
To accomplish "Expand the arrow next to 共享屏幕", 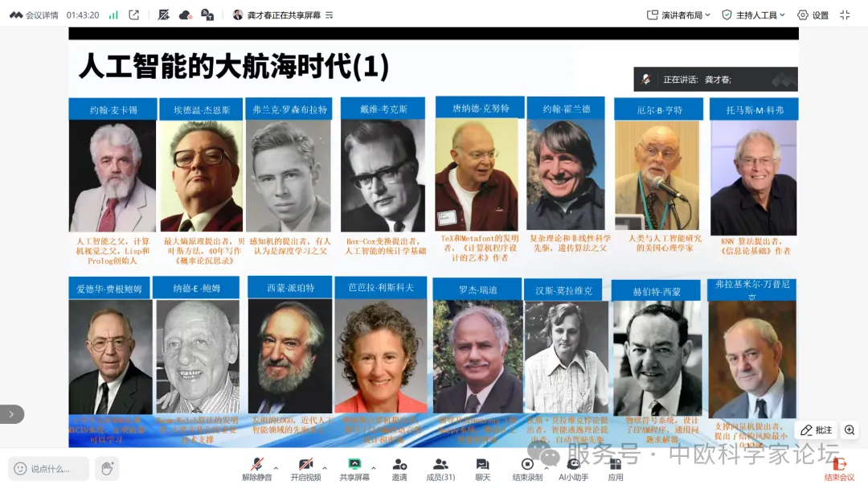I will [372, 467].
